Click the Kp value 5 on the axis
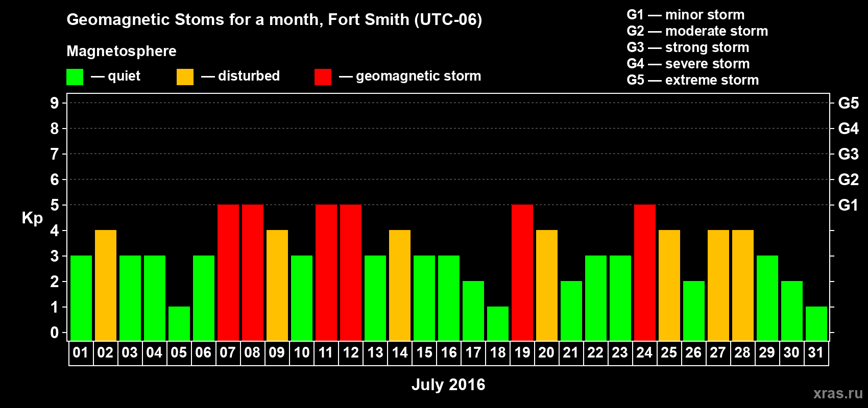 tap(55, 205)
